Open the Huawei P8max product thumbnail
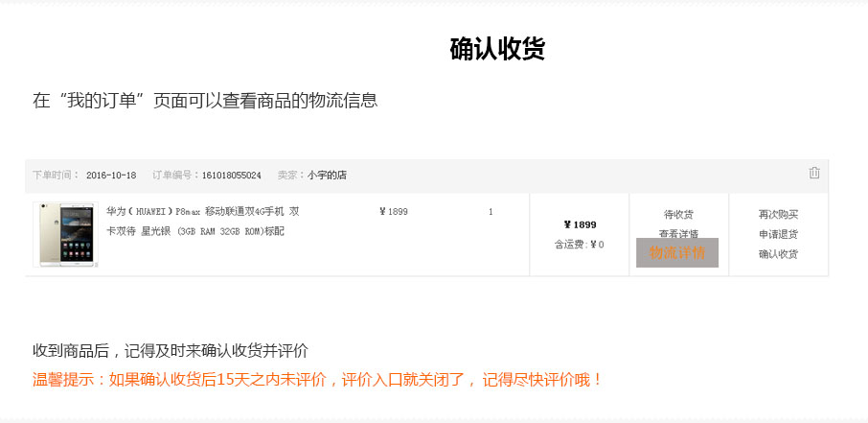This screenshot has width=868, height=423. click(x=65, y=234)
